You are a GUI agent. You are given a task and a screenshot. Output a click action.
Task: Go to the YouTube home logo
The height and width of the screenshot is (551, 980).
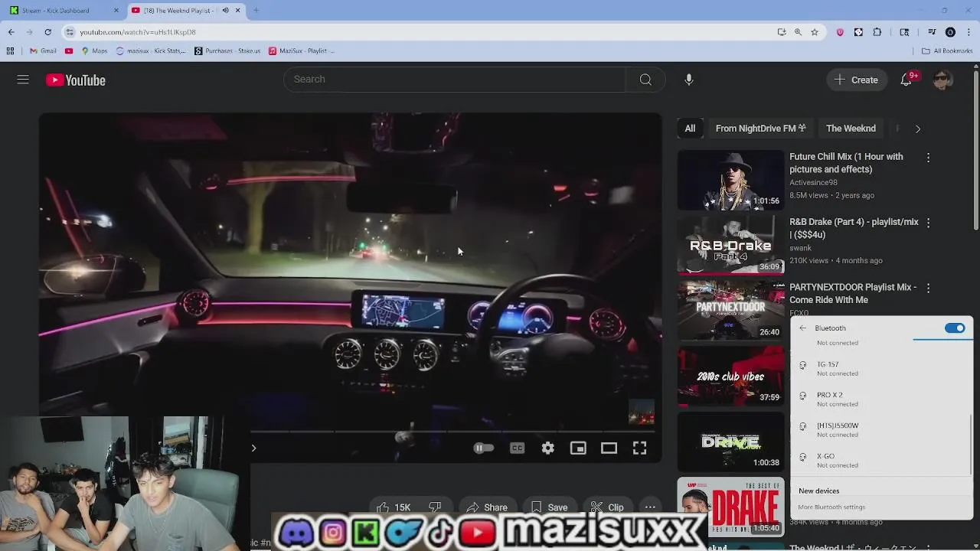click(75, 80)
